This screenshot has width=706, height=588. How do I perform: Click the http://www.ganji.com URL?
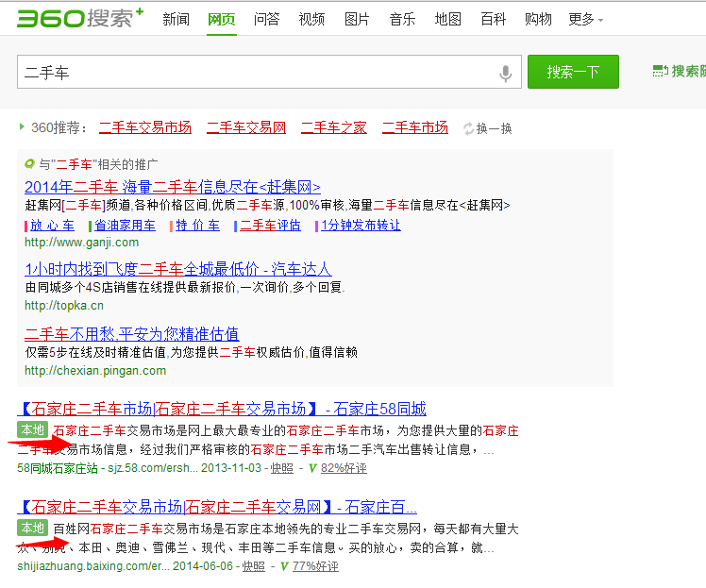(81, 243)
